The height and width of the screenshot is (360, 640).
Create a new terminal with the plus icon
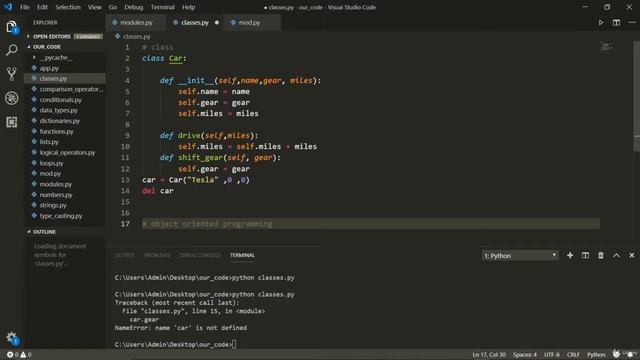570,255
